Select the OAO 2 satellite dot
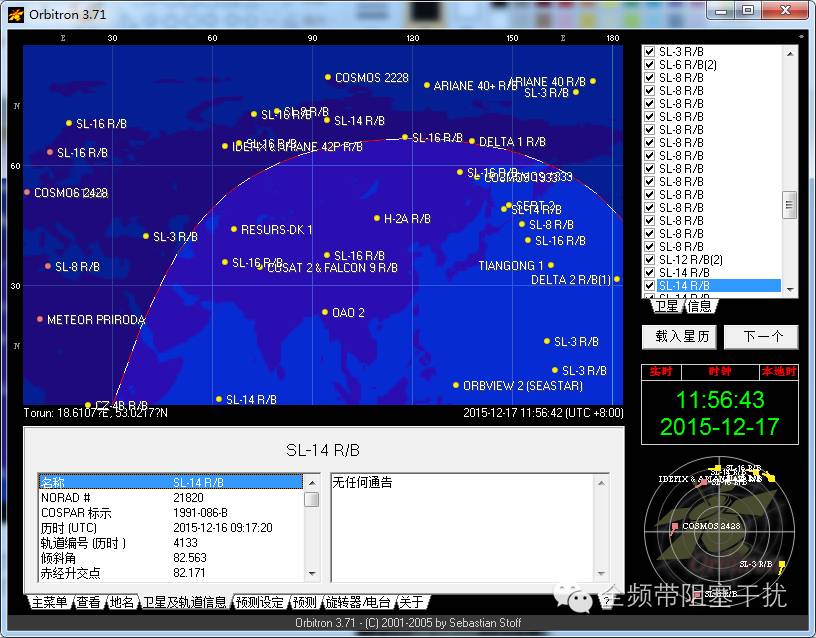816x638 pixels. [325, 312]
